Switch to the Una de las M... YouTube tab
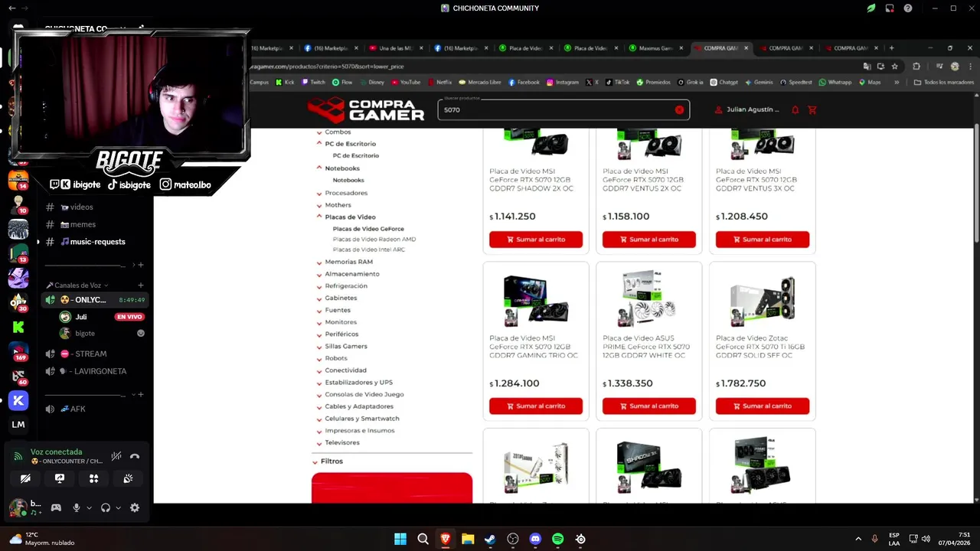The height and width of the screenshot is (551, 980). click(396, 48)
